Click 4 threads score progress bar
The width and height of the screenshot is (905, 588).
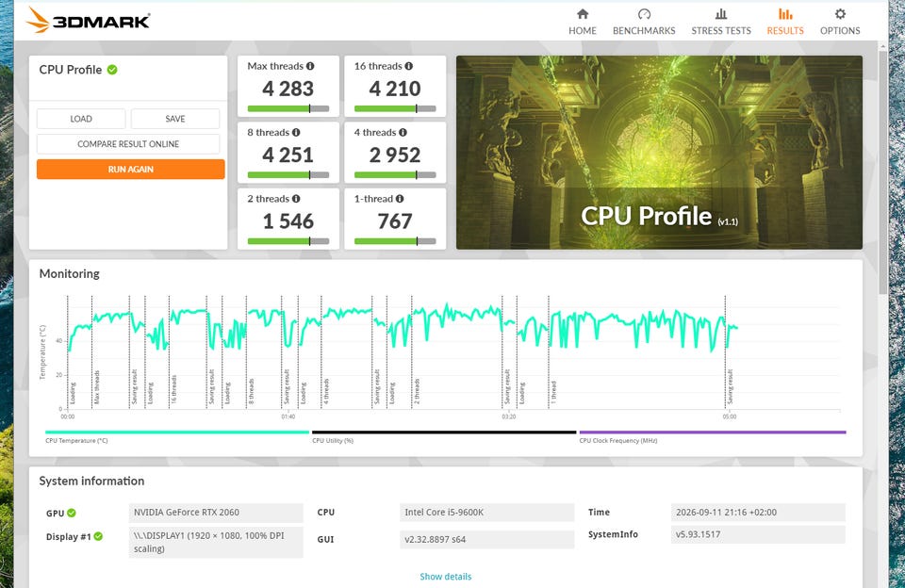coord(395,175)
